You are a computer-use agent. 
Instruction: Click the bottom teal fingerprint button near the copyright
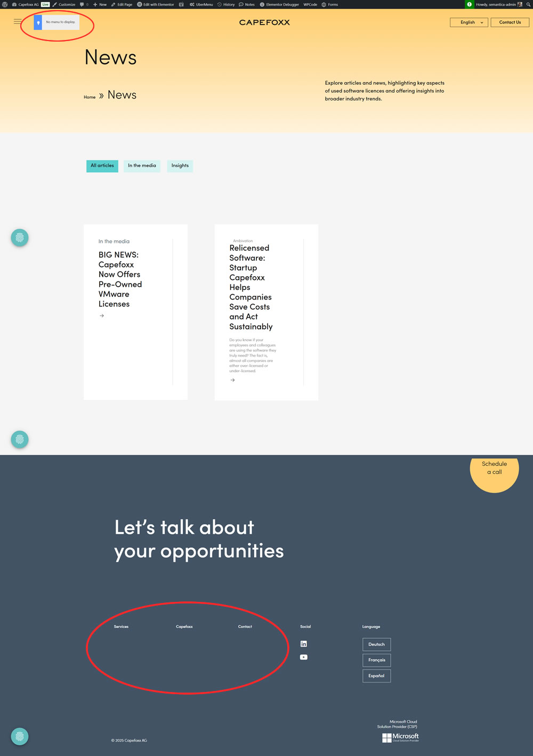point(20,736)
